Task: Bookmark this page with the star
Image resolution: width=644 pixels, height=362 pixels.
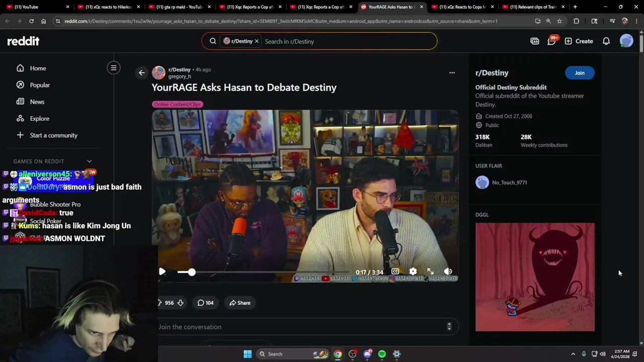Action: point(559,21)
